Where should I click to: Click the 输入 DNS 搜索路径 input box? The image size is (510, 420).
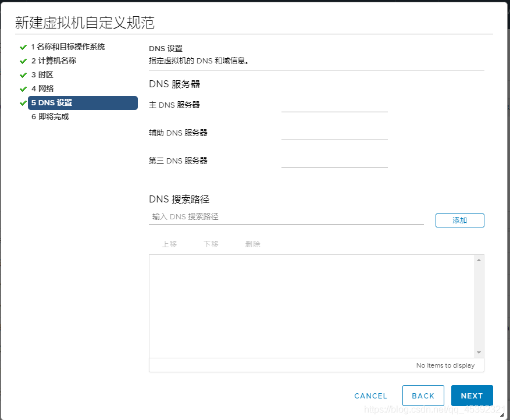(286, 217)
